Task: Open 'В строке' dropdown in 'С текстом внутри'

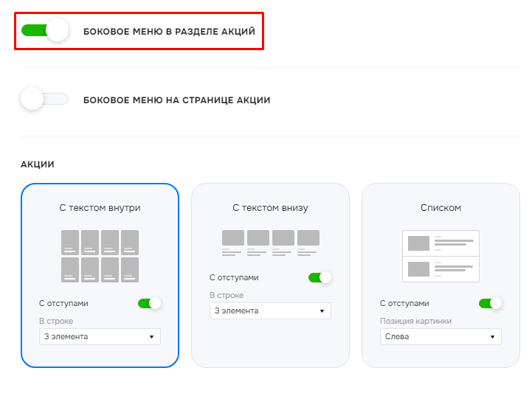Action: click(100, 337)
